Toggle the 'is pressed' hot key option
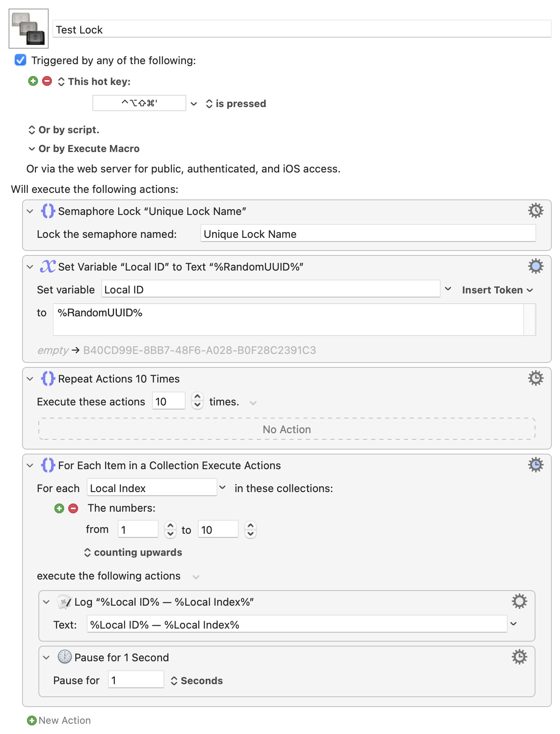The width and height of the screenshot is (560, 734). (x=236, y=104)
